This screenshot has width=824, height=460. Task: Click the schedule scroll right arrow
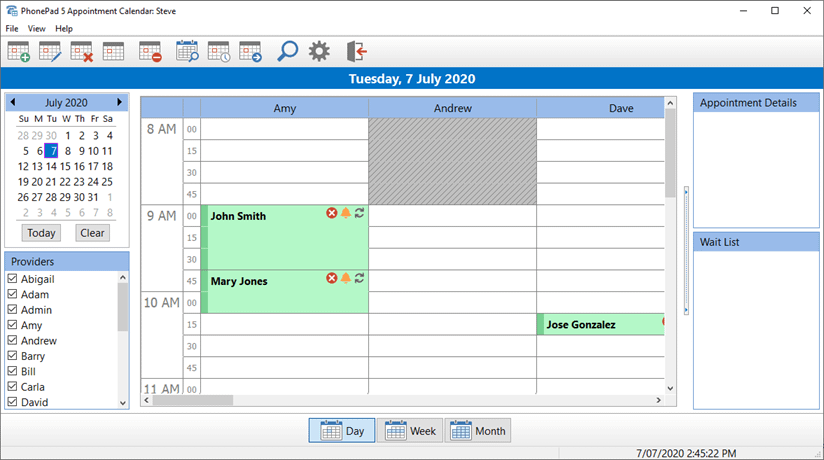click(658, 400)
